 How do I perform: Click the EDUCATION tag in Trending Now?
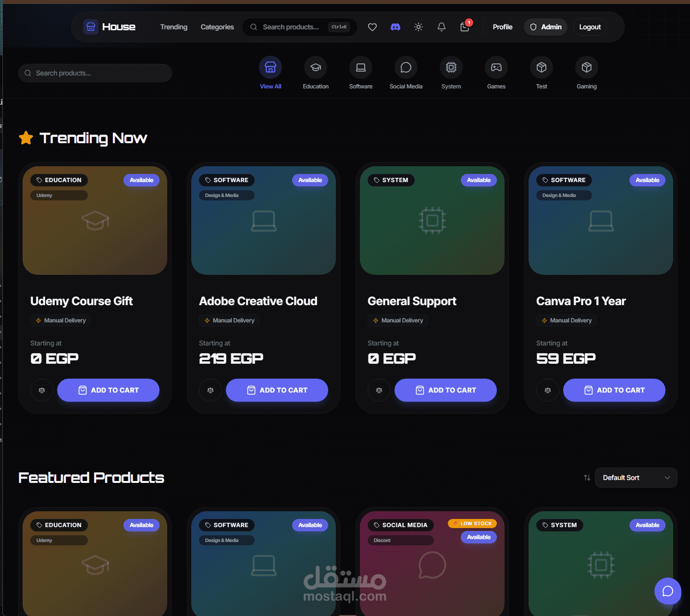59,180
